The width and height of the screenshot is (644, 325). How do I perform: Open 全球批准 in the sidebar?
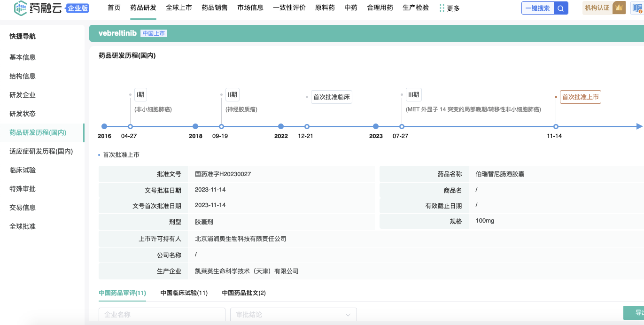[23, 226]
